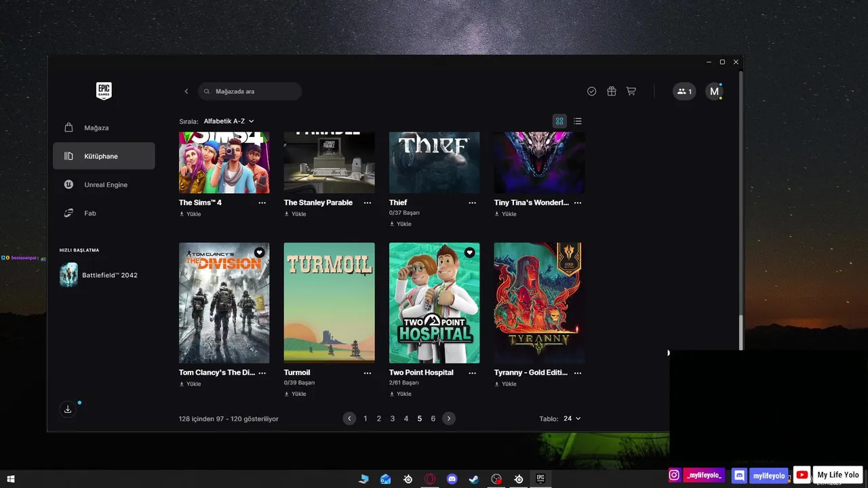Open The Sims 4 options menu

click(262, 203)
